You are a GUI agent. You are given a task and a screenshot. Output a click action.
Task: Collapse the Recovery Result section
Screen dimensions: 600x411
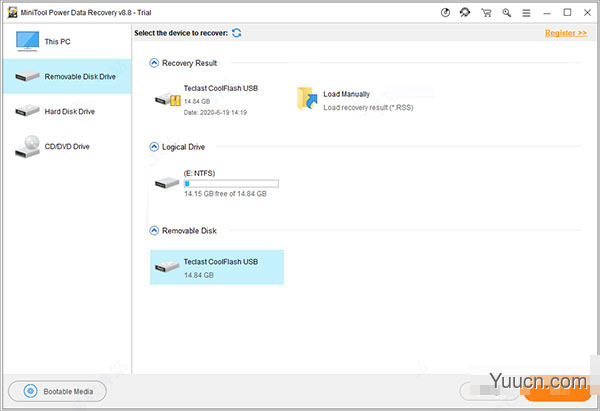[154, 63]
